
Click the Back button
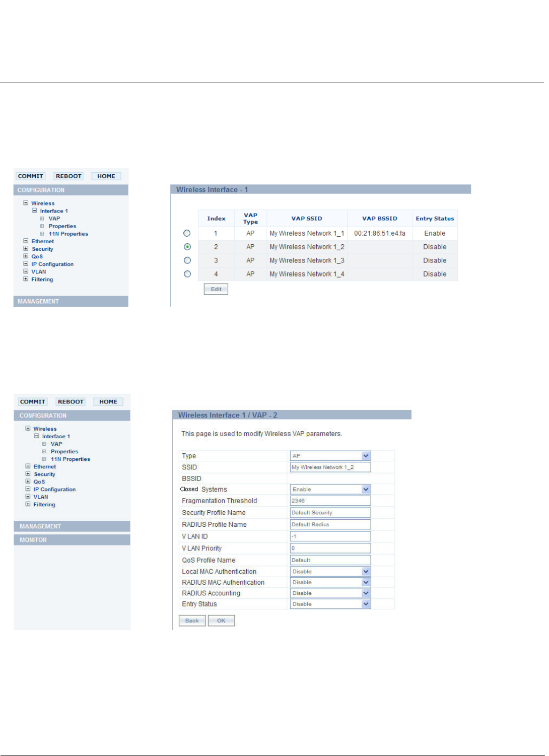(x=192, y=621)
